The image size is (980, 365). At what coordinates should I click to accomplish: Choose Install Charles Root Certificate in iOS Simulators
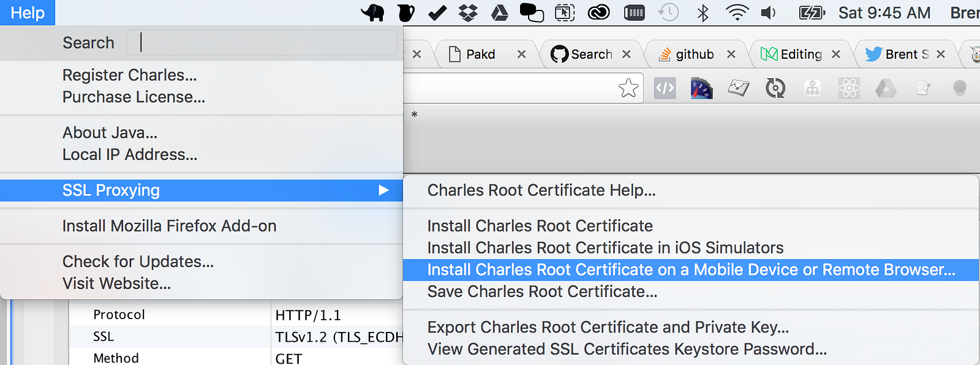click(691, 248)
